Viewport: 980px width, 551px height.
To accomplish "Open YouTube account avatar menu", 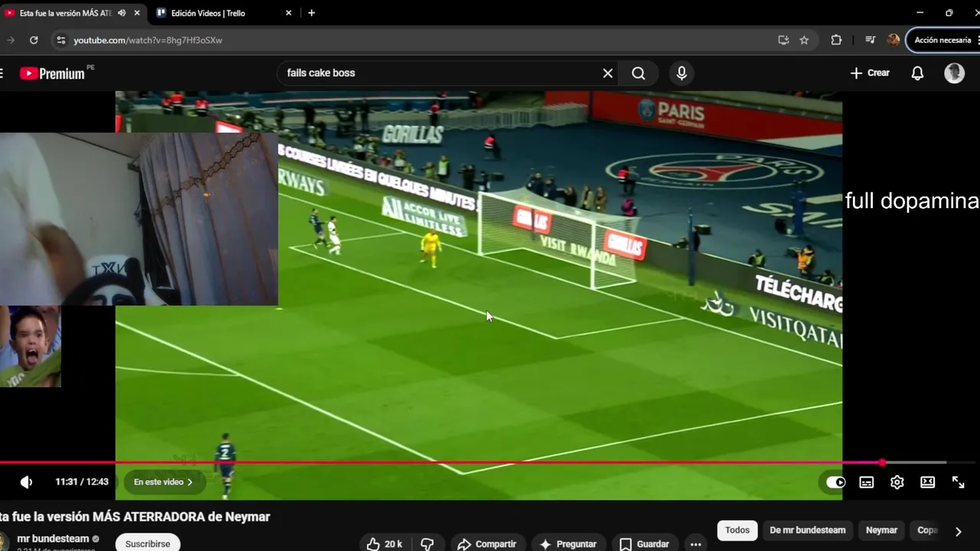I will coord(954,73).
